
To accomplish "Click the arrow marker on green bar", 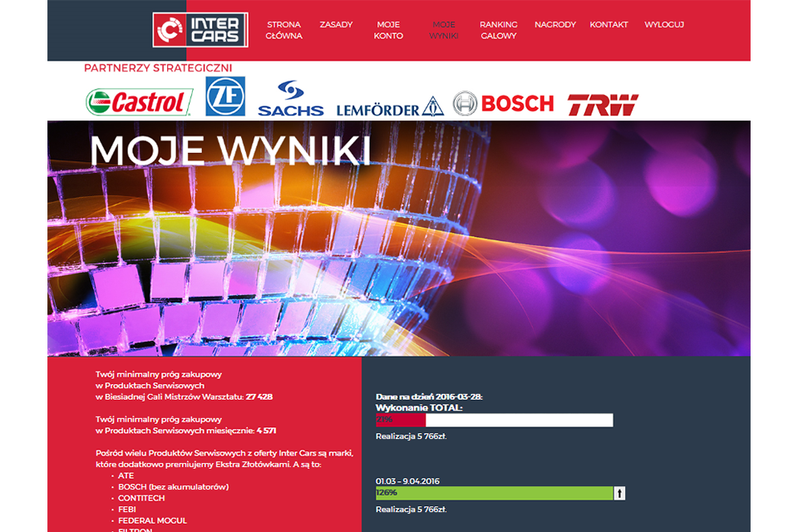I will pos(619,493).
